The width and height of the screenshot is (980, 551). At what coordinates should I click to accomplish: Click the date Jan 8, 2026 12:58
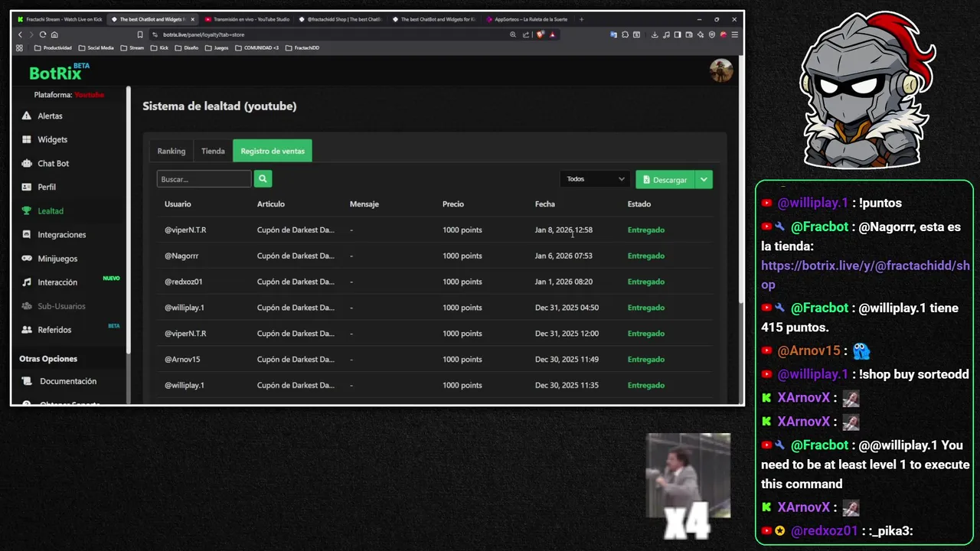[x=563, y=230]
